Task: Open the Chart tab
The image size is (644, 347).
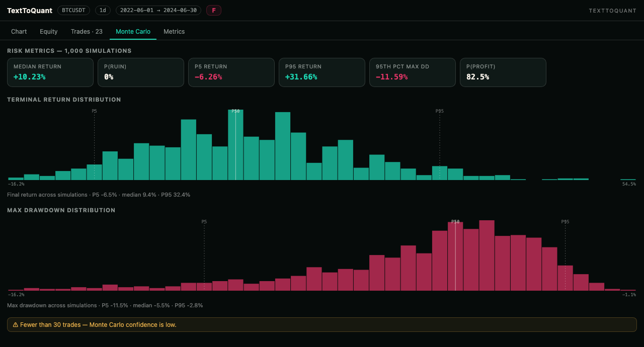Action: tap(19, 31)
